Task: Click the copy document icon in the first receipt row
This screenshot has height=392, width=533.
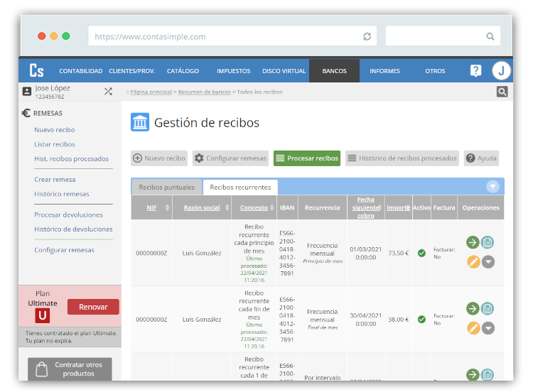Action: (x=488, y=242)
